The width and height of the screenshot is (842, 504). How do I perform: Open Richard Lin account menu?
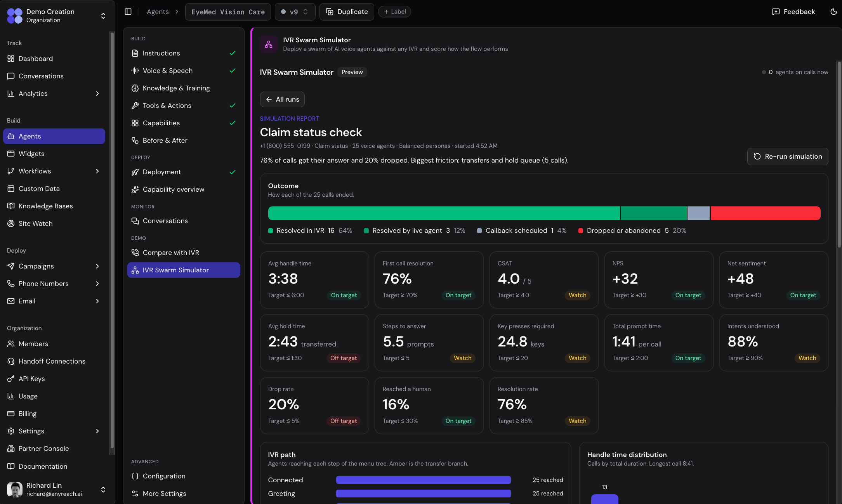pos(57,489)
